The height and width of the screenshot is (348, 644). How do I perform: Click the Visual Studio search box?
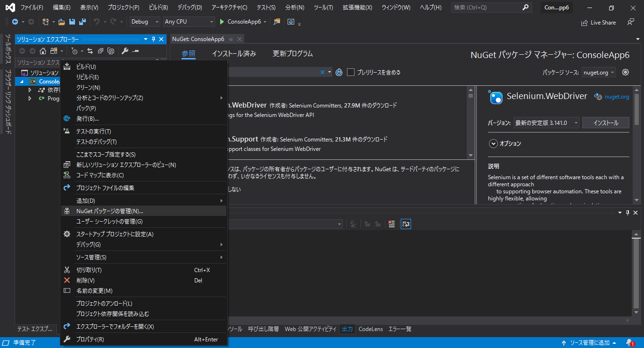click(x=491, y=8)
